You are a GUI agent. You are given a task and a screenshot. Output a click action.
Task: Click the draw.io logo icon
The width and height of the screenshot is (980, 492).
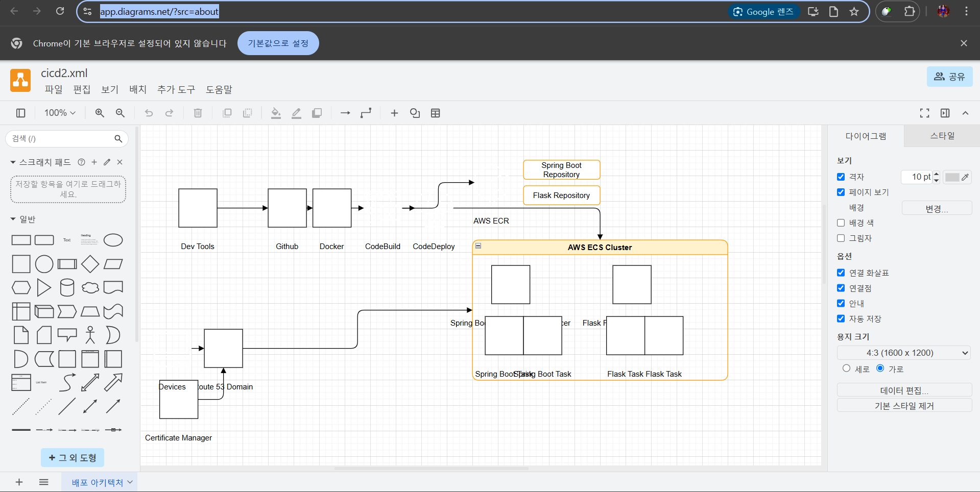tap(20, 80)
